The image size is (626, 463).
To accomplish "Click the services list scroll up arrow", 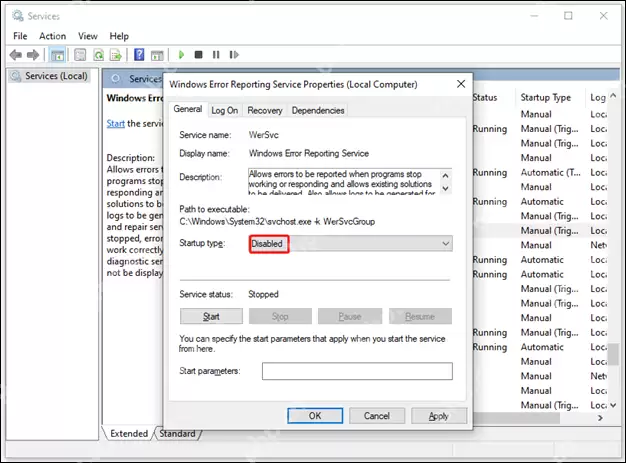I will [613, 96].
